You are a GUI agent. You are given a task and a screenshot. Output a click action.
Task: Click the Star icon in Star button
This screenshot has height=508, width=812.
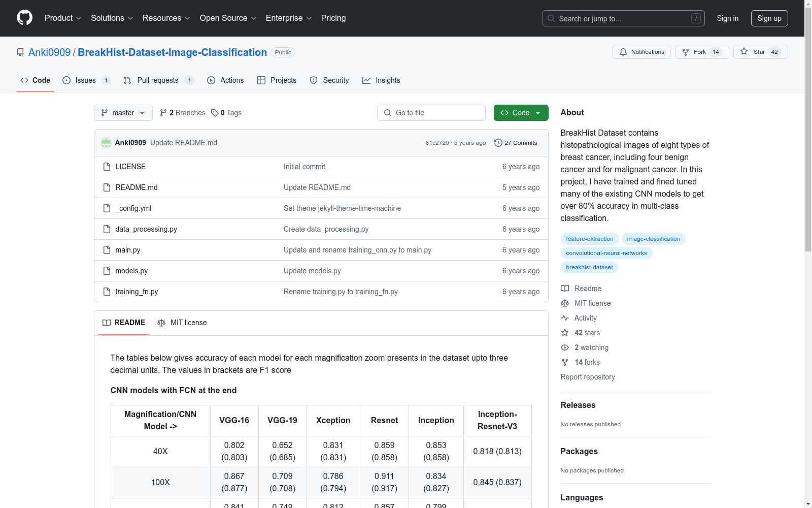tap(744, 51)
